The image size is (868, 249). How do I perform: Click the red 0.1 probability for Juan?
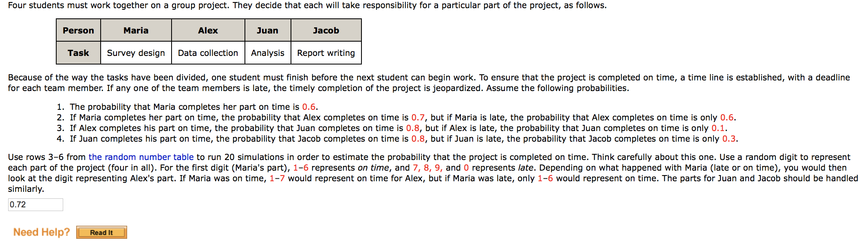pos(718,128)
